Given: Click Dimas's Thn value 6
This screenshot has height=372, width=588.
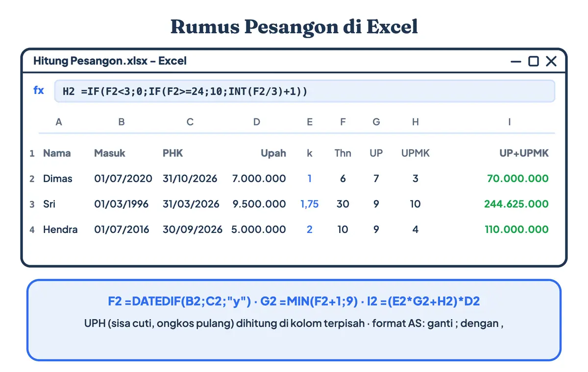Looking at the screenshot, I should click(x=343, y=179).
